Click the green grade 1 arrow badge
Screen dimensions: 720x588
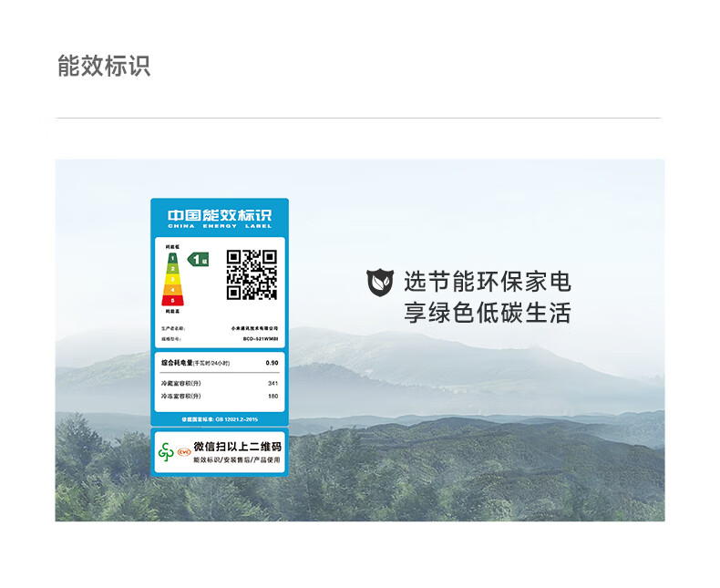tap(198, 260)
